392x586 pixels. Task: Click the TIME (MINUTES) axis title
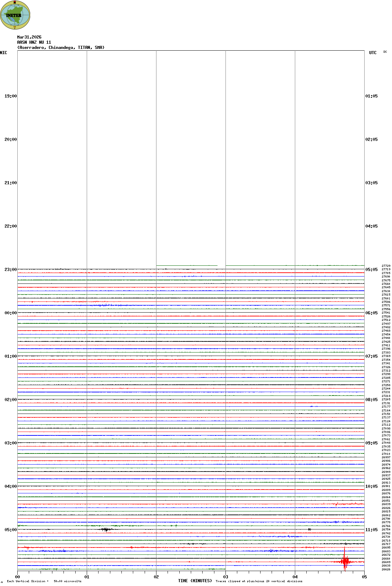195,581
